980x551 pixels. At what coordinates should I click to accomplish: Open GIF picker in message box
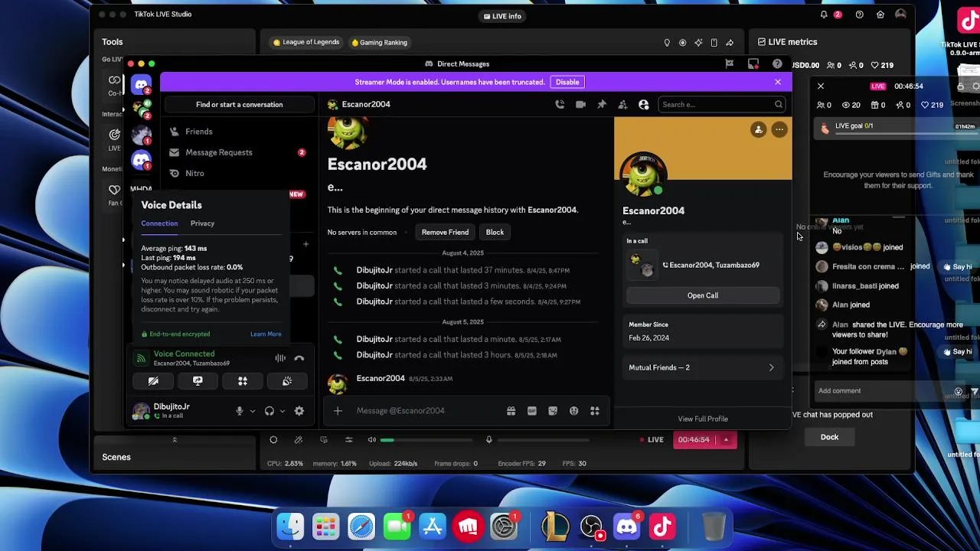pyautogui.click(x=532, y=411)
